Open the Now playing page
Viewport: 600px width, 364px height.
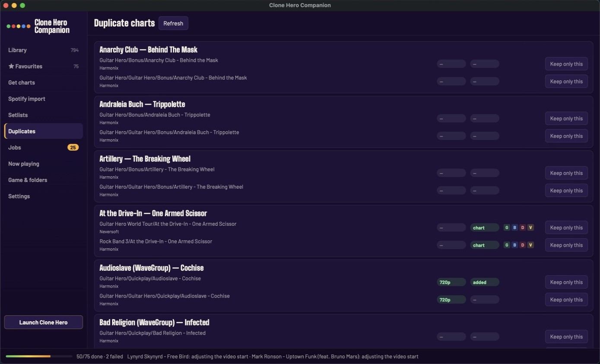[43, 164]
